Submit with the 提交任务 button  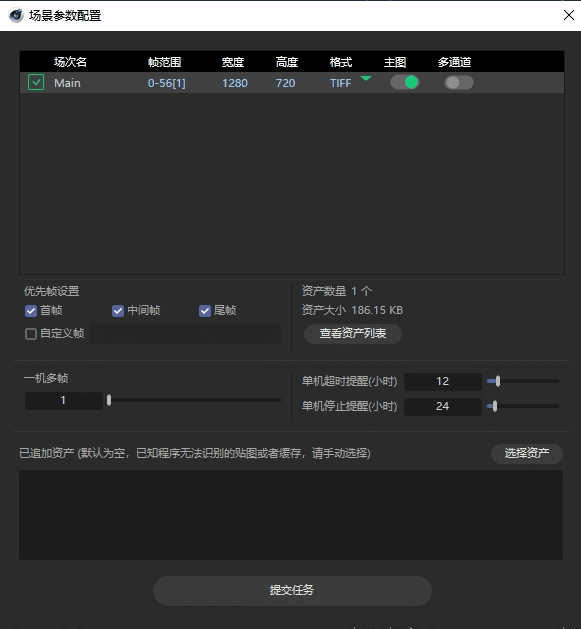292,590
